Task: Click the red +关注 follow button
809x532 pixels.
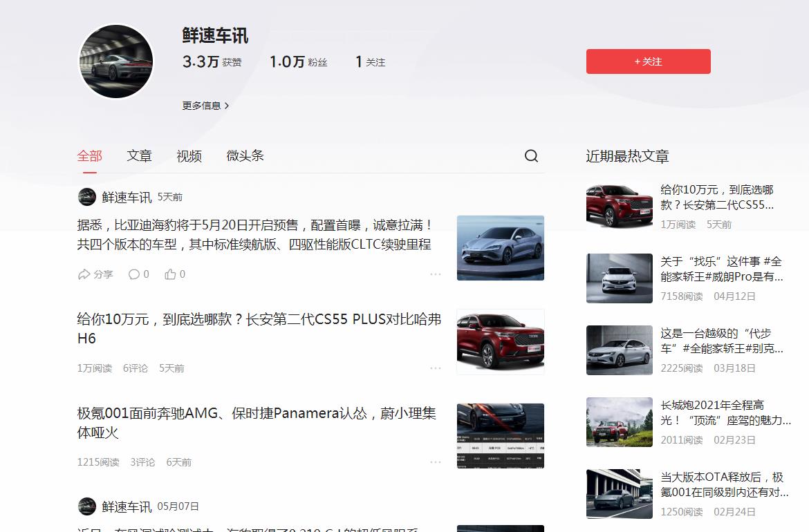Action: [648, 61]
